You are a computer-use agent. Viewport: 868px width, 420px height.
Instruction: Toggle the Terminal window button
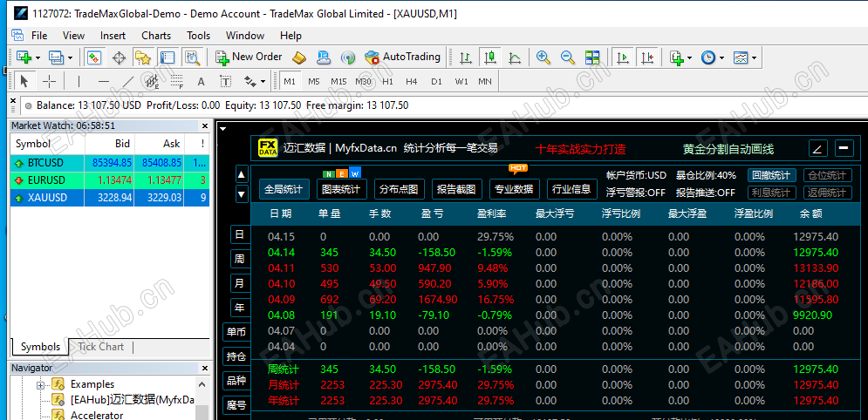(x=167, y=57)
